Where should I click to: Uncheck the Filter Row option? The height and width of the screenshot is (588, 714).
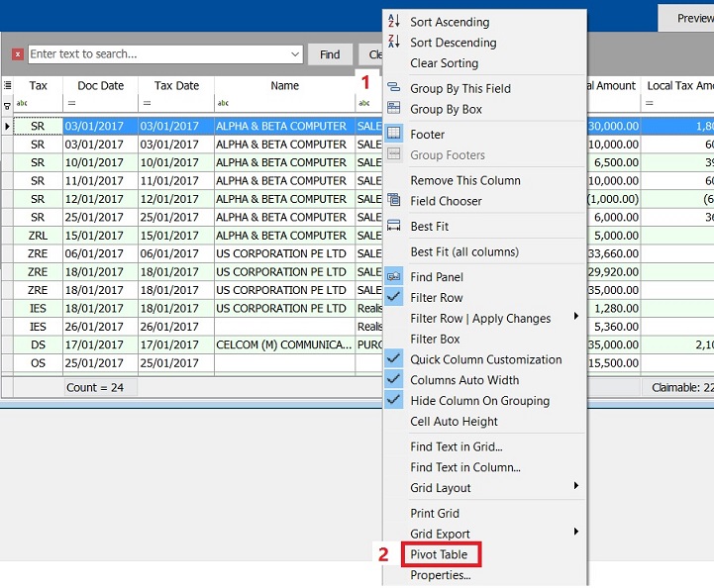pyautogui.click(x=436, y=298)
